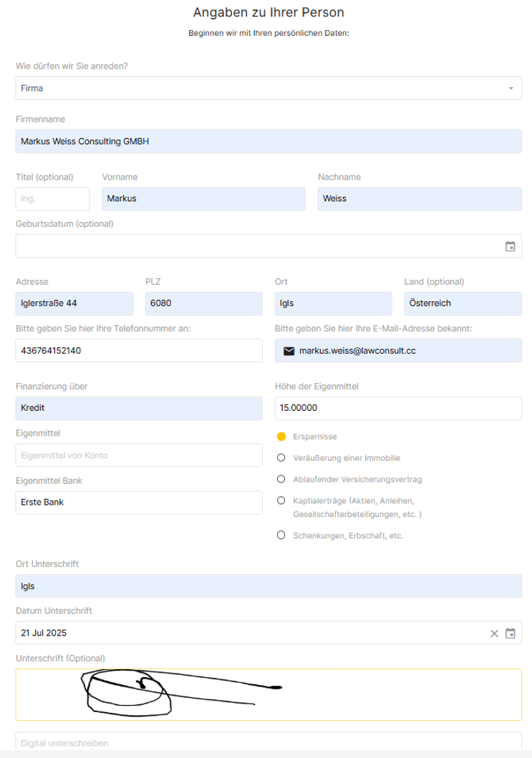The width and height of the screenshot is (532, 758).
Task: Click the Firmenname input field
Action: 269,142
